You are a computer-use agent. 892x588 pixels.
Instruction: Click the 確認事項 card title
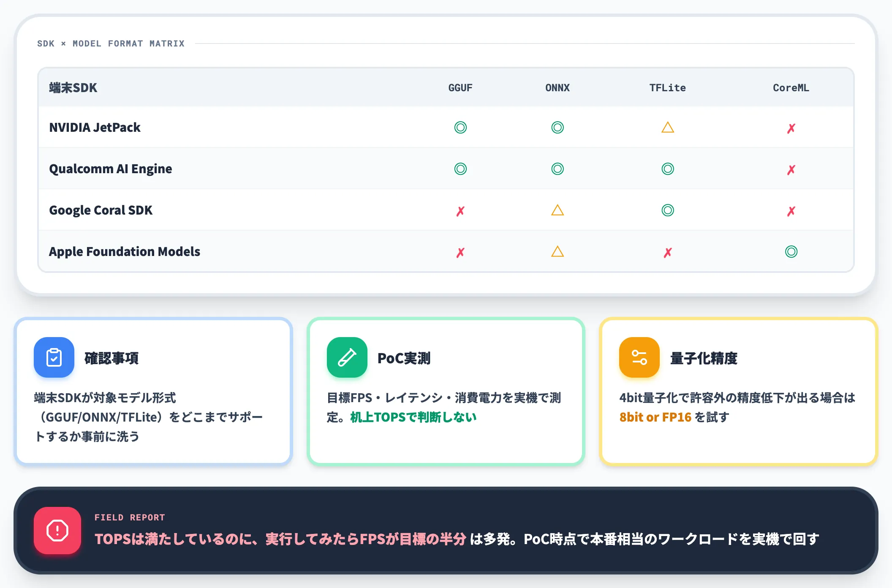(x=111, y=358)
